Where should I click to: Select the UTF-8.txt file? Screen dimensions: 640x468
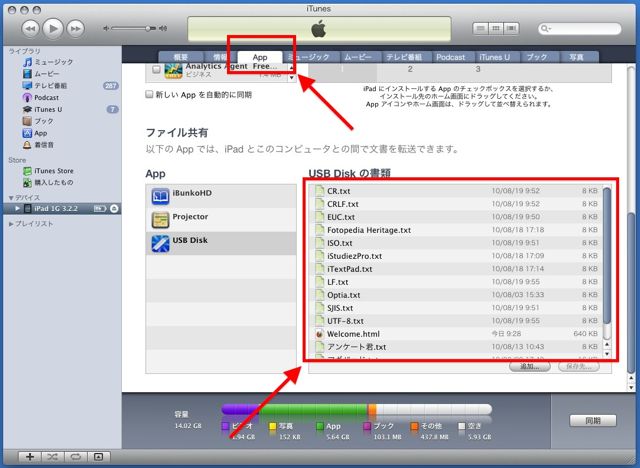(x=455, y=321)
